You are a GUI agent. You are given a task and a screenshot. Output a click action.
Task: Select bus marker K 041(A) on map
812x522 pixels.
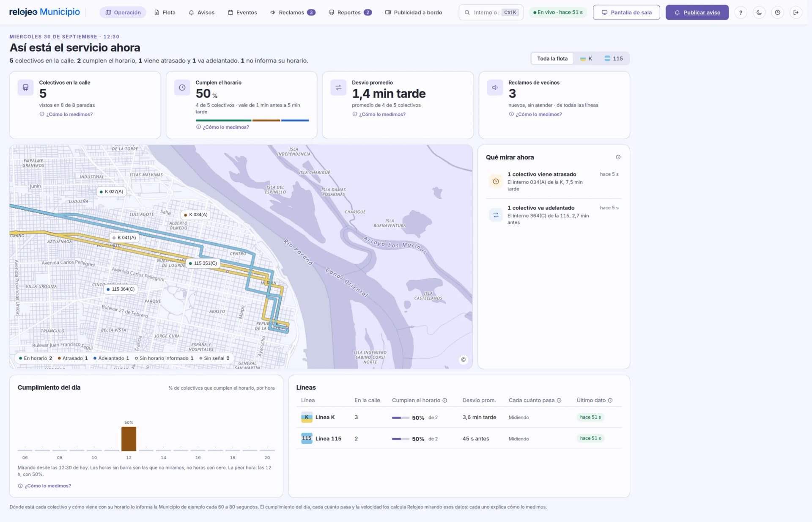[x=124, y=238]
